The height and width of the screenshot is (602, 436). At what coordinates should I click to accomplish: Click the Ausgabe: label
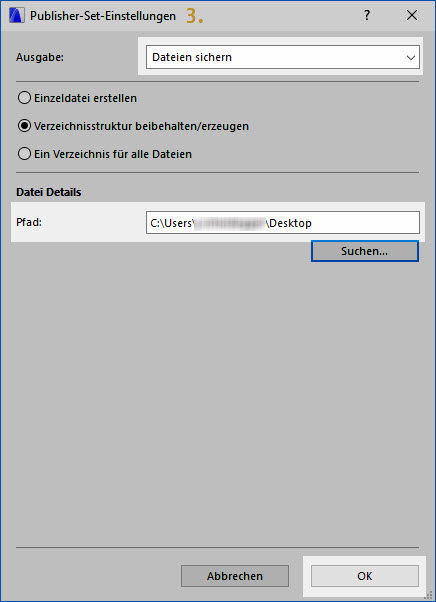pyautogui.click(x=40, y=57)
